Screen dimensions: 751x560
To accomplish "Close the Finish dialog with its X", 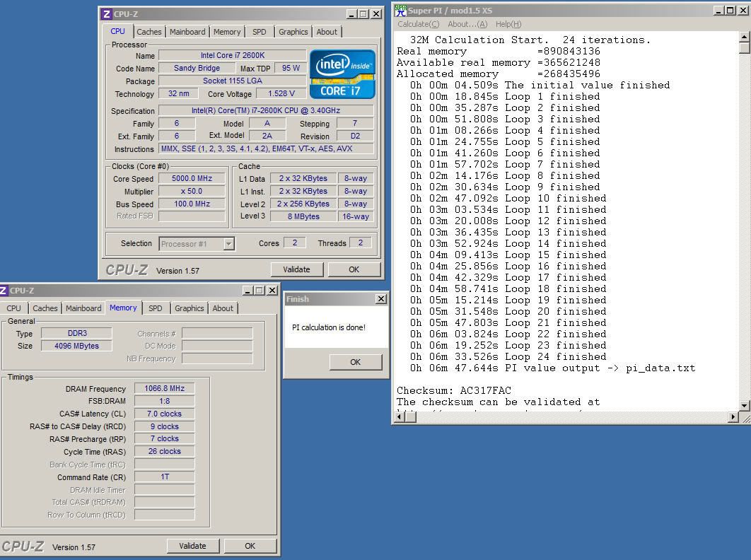I will pyautogui.click(x=380, y=299).
